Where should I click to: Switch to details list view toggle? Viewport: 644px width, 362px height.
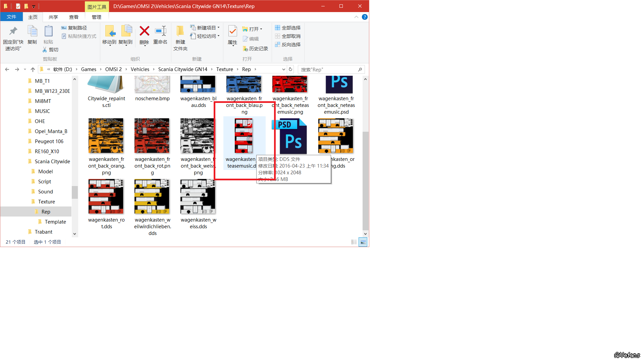click(354, 242)
